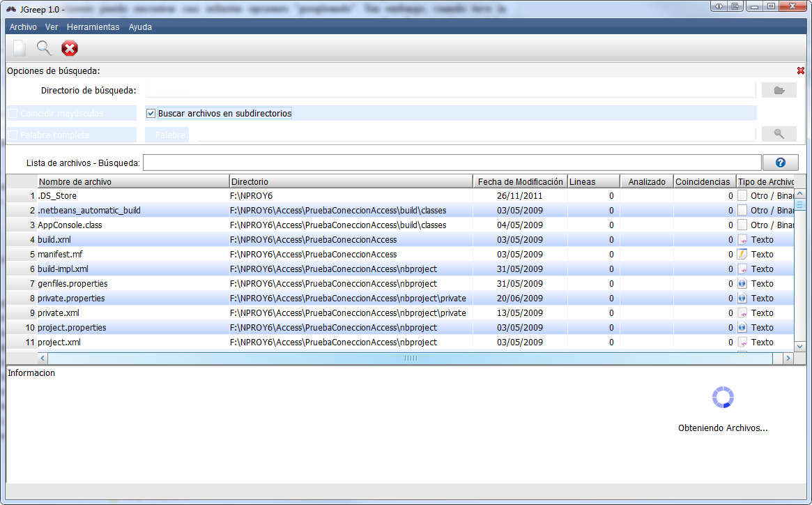The width and height of the screenshot is (812, 505).
Task: Open the Ayuda menu
Action: (x=140, y=27)
